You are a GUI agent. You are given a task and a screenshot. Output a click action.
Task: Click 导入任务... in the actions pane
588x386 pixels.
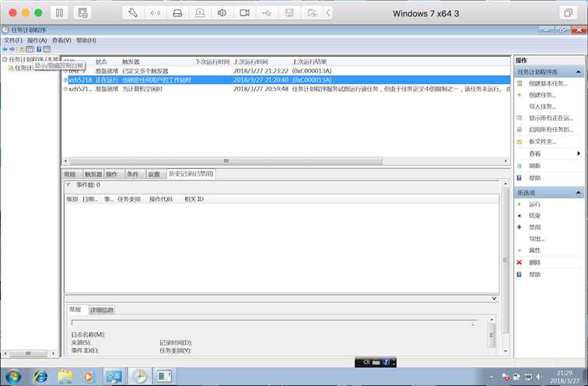pyautogui.click(x=543, y=107)
